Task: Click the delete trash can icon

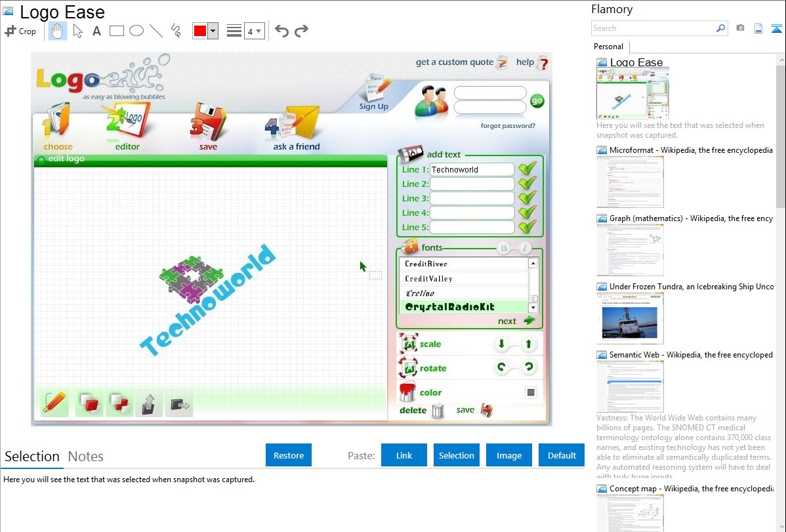Action: [x=438, y=410]
